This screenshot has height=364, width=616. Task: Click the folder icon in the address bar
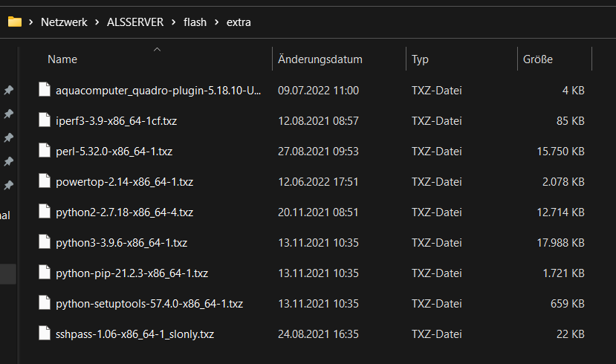click(15, 22)
